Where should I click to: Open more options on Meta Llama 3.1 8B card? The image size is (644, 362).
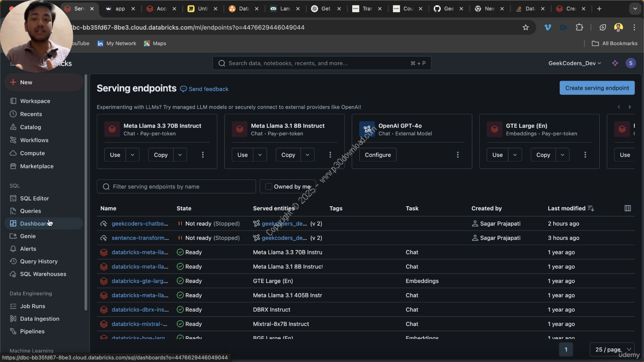tap(330, 155)
